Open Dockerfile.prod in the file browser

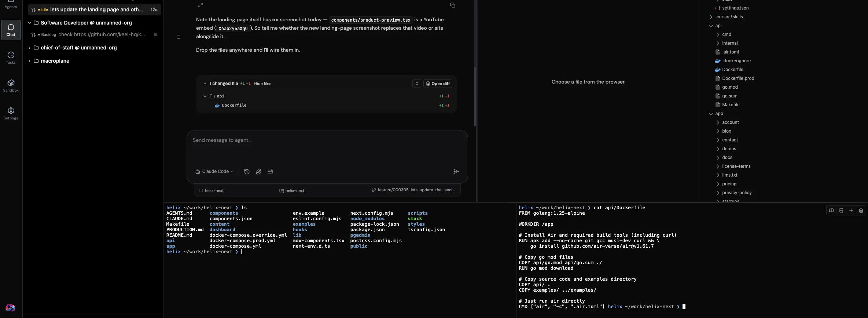[x=738, y=78]
